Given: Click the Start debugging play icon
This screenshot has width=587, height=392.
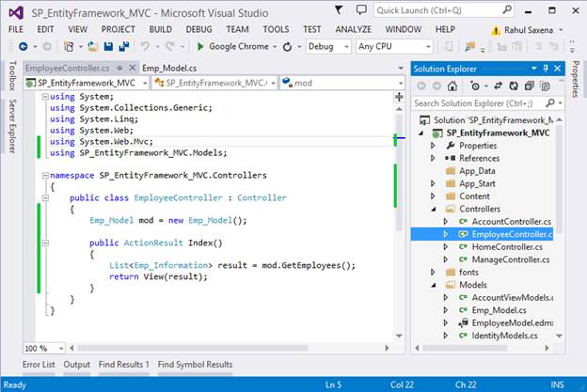Looking at the screenshot, I should [200, 46].
